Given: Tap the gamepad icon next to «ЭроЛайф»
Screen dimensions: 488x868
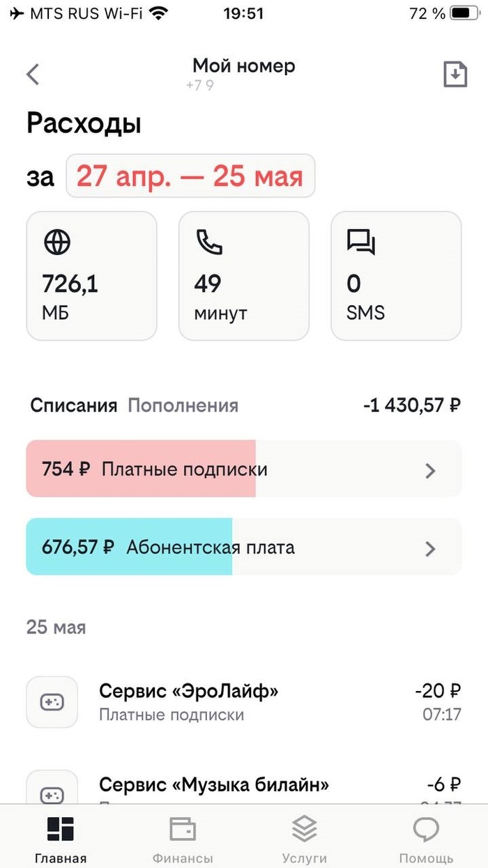Looking at the screenshot, I should pos(52,702).
